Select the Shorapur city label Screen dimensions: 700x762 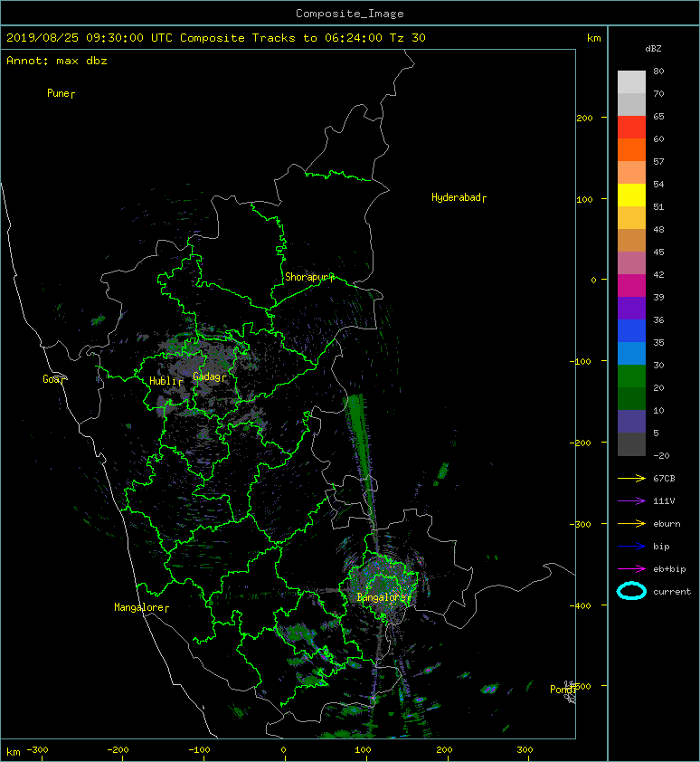309,277
